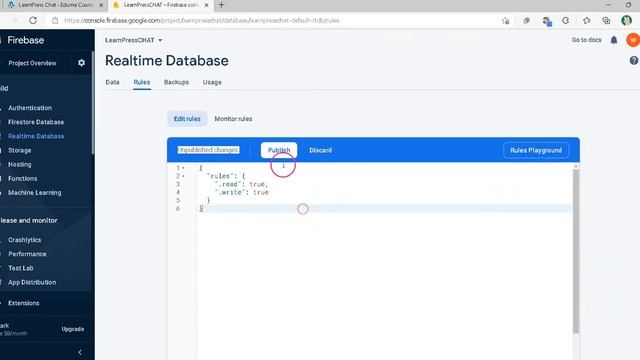Open App Distribution in sidebar
Image resolution: width=640 pixels, height=360 pixels.
(32, 282)
